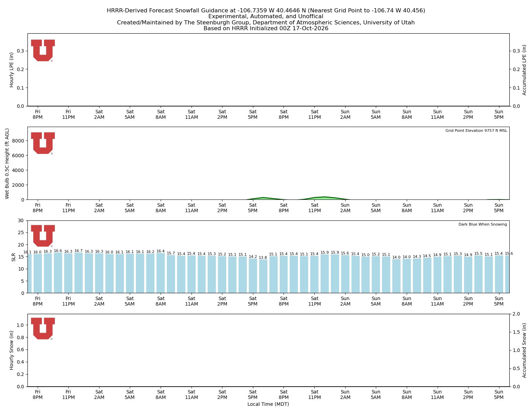
Task: Click the SLR value label 14.2
Action: [x=253, y=257]
